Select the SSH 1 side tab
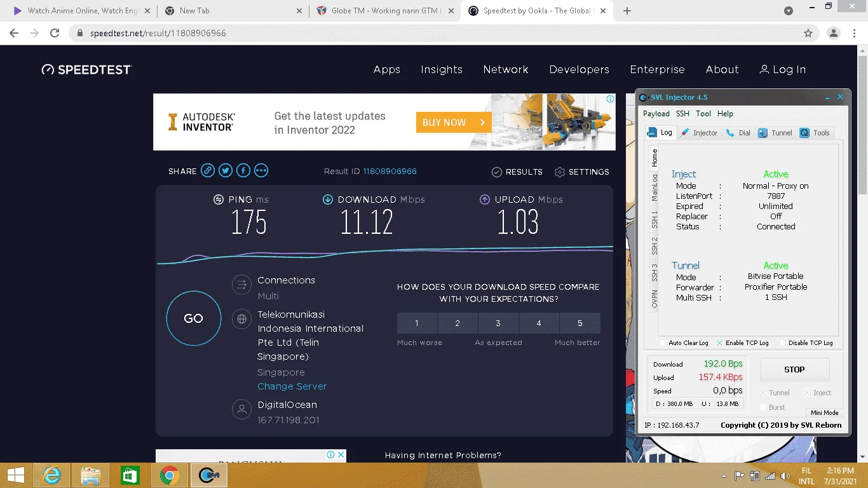 (x=654, y=220)
